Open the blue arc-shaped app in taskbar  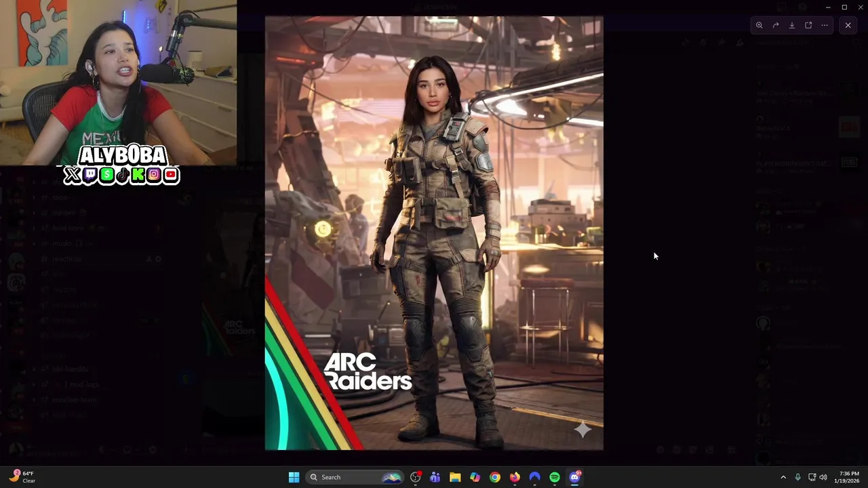click(534, 477)
